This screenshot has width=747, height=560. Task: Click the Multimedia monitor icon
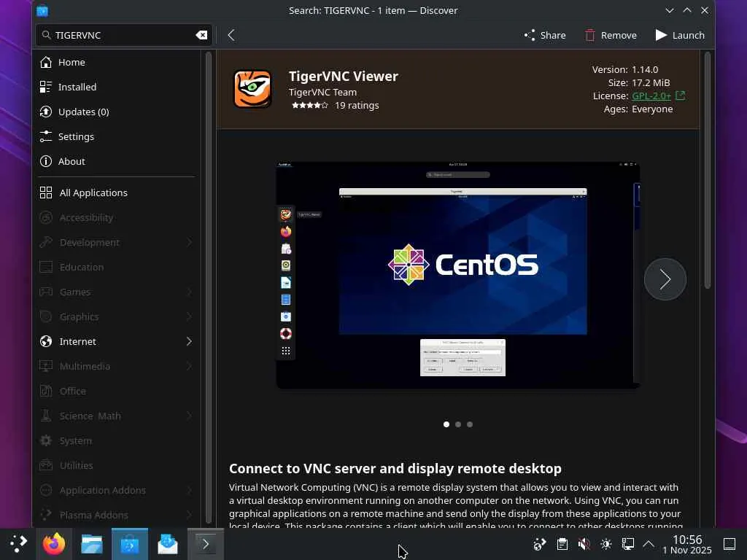click(x=46, y=366)
